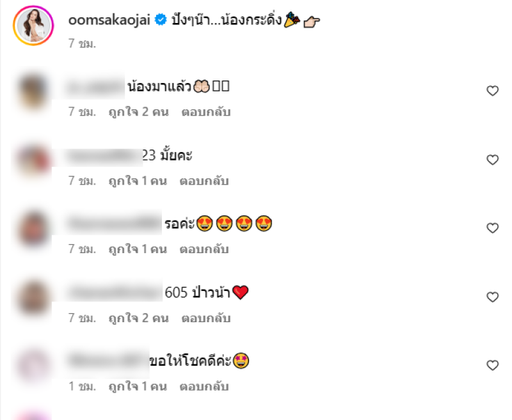Reply to the "รอค่ะ" comment
This screenshot has height=420, width=512.
click(x=204, y=249)
